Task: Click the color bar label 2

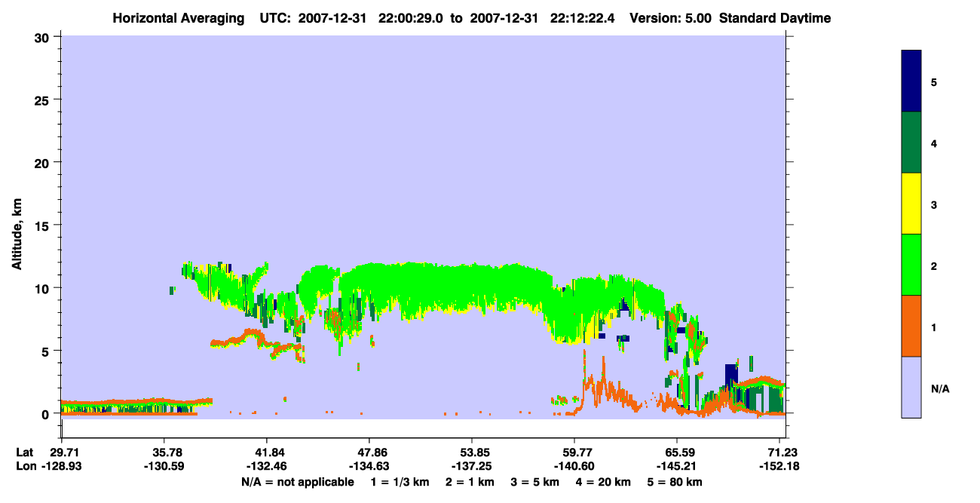Action: pyautogui.click(x=934, y=265)
